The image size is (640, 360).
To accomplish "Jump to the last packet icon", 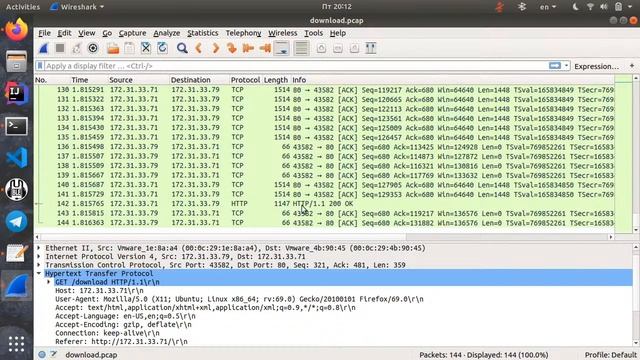I will (265, 48).
